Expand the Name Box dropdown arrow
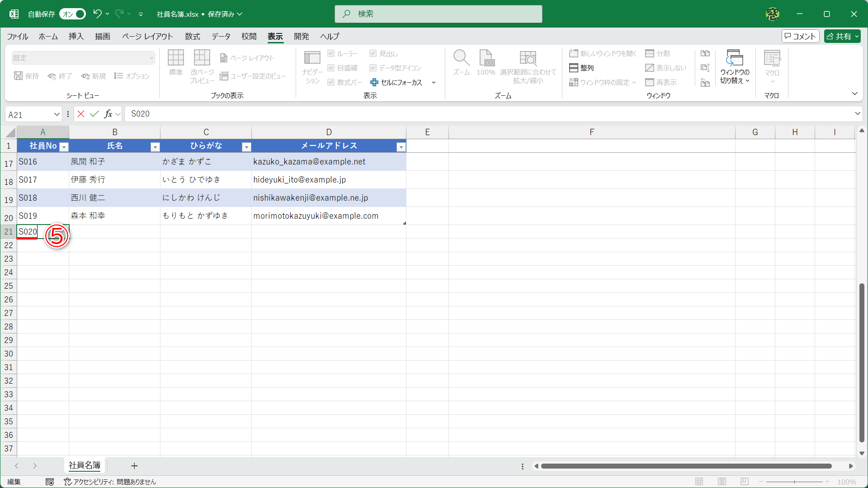868x488 pixels. pyautogui.click(x=57, y=114)
